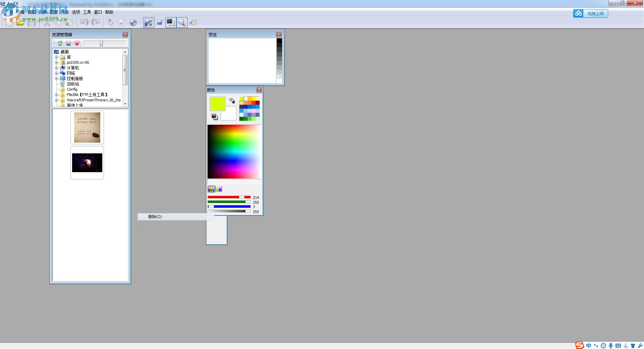This screenshot has height=349, width=644.
Task: Adjust the green channel slider in color panel
Action: (x=229, y=202)
